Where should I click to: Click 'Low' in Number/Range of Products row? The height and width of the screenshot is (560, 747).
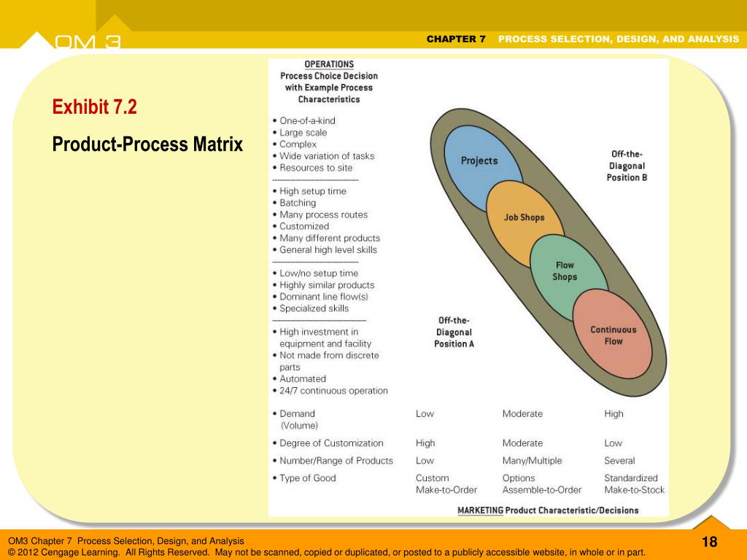point(425,461)
